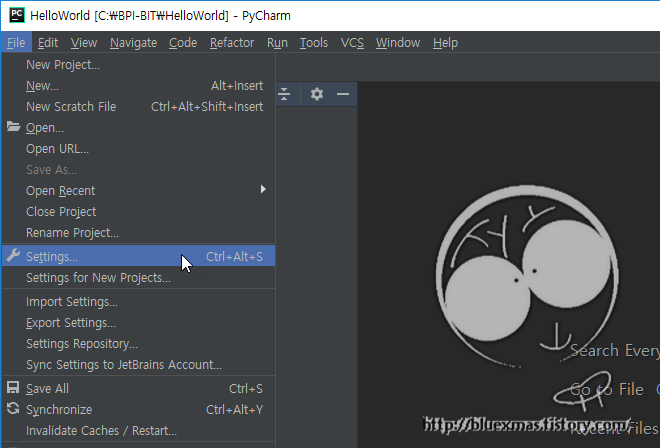Open the Help menu
Screen dimensions: 660x448
pyautogui.click(x=445, y=43)
